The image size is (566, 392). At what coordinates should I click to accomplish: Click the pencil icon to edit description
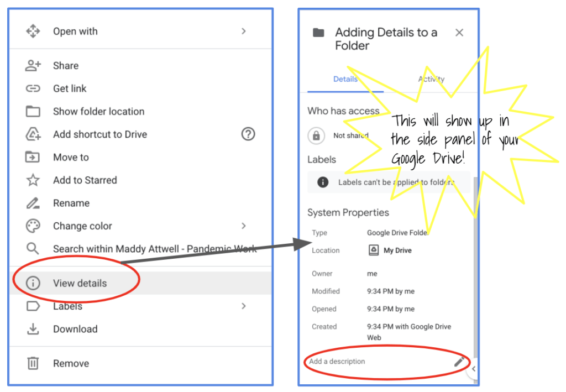(459, 362)
